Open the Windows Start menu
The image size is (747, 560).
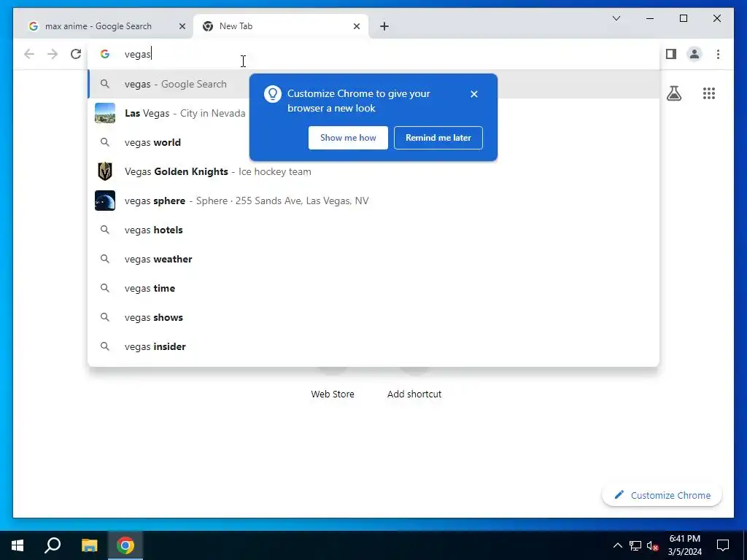(x=18, y=545)
